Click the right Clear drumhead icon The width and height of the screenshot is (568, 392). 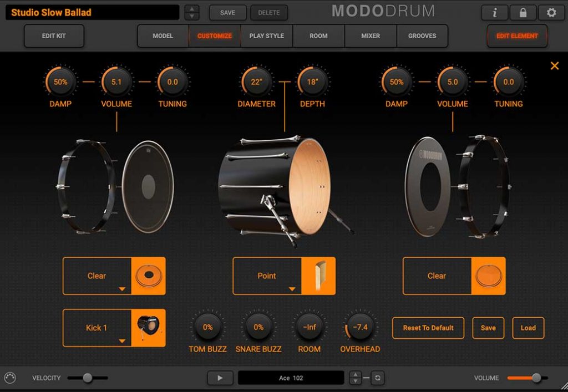488,276
